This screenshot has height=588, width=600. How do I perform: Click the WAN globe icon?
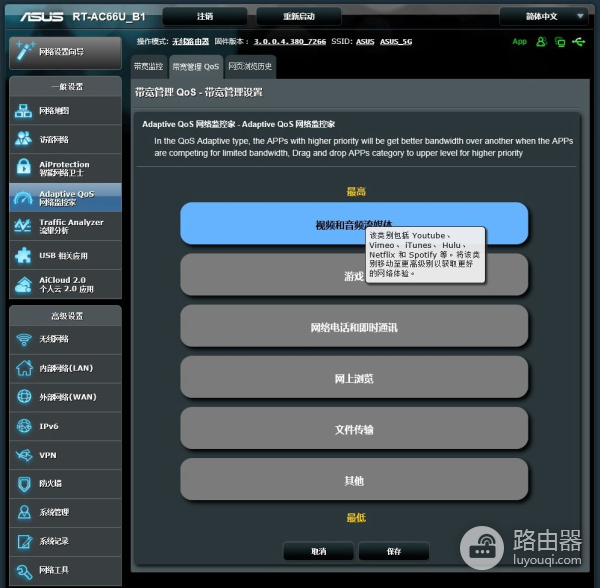click(24, 397)
